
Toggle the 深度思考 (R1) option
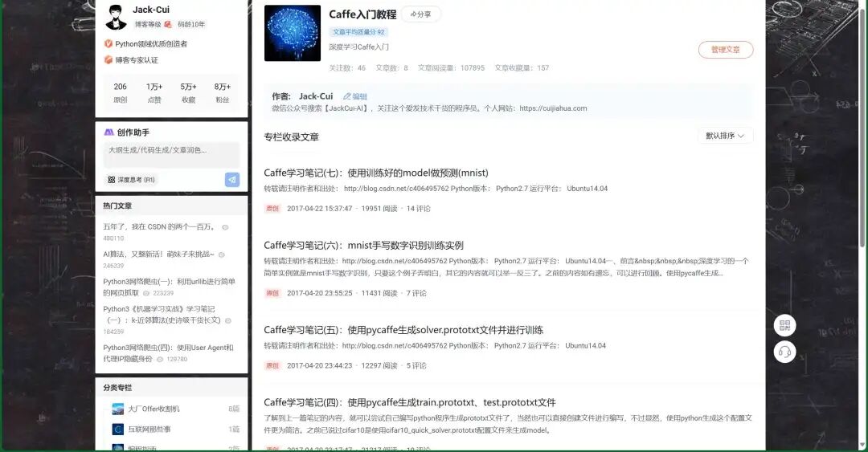[132, 180]
